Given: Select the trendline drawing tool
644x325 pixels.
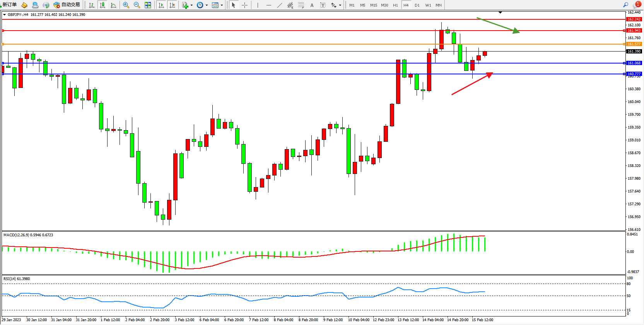Looking at the screenshot, I should [x=280, y=5].
